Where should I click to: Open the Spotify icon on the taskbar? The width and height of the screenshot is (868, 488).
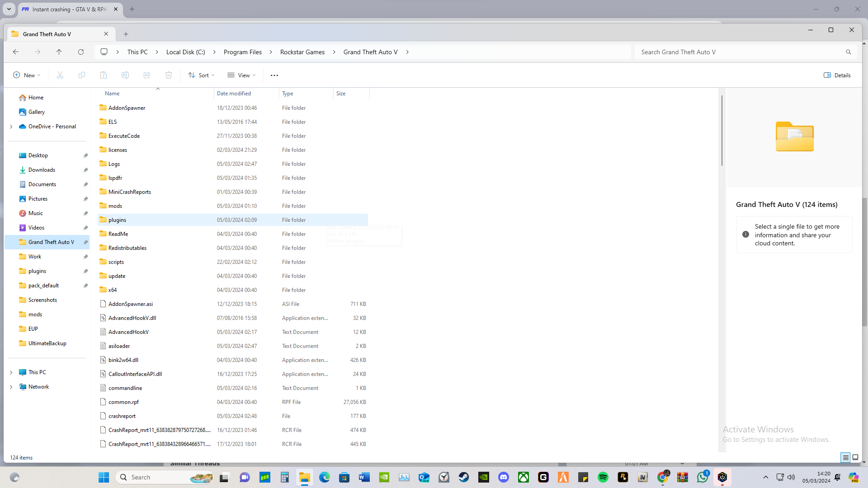(x=603, y=477)
